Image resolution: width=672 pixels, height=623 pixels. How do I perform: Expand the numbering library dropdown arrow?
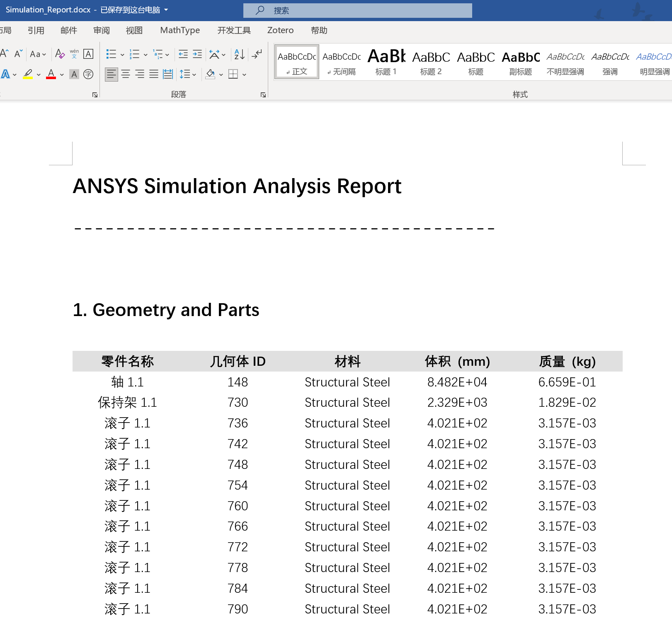[x=146, y=54]
